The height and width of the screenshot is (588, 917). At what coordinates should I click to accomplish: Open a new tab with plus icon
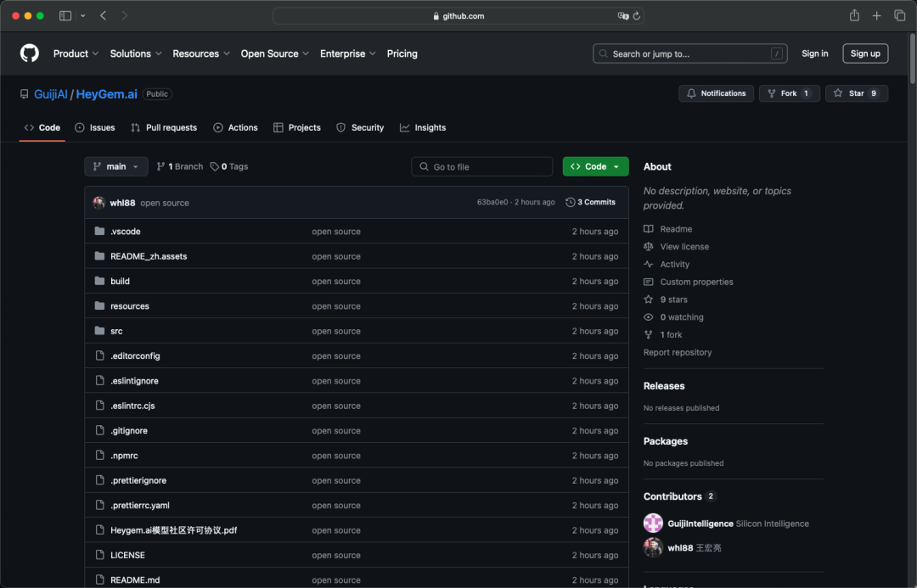876,16
